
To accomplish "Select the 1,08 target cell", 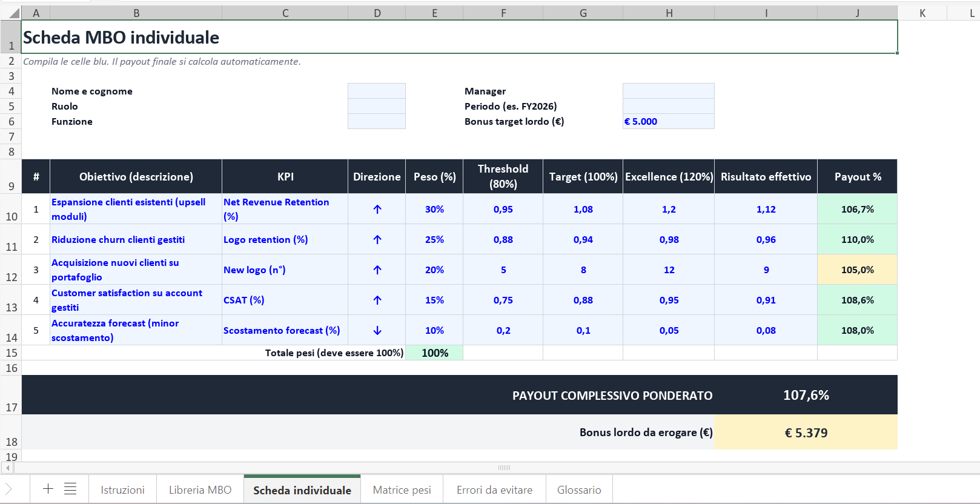I will point(583,209).
